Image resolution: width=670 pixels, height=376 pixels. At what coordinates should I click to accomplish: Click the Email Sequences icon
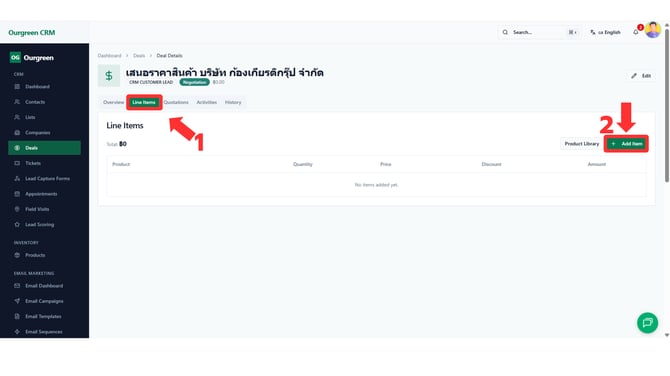point(17,332)
